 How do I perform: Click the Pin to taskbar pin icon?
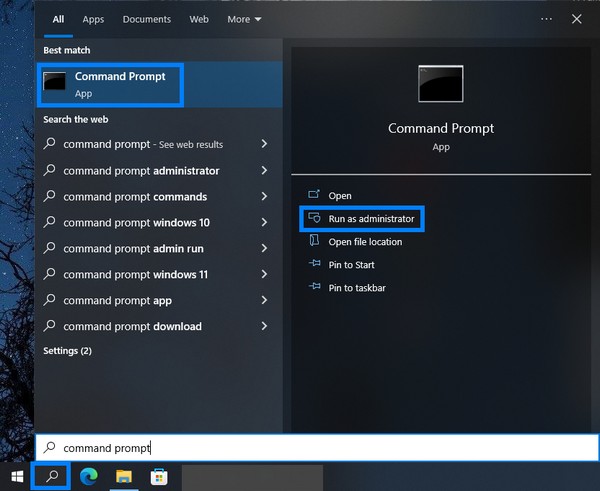[314, 287]
